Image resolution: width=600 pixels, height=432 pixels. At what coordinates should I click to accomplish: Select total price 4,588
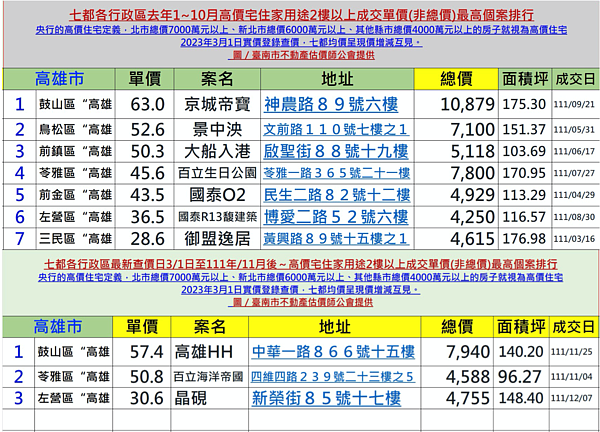(x=468, y=377)
